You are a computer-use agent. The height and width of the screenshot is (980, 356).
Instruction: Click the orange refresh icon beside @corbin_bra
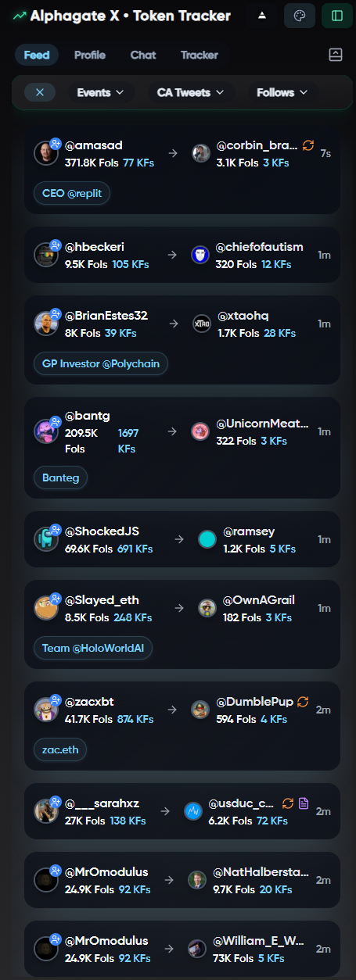308,145
